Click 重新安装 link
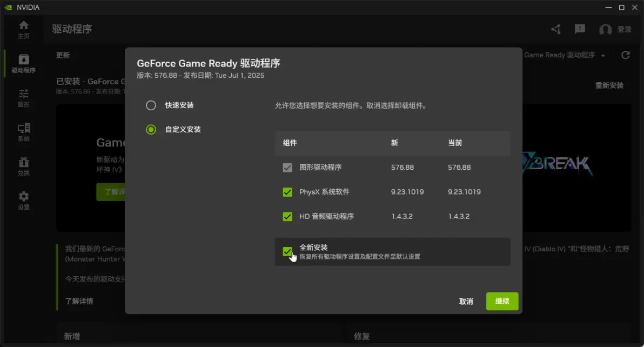Viewport: 644px width, 347px height. tap(609, 85)
